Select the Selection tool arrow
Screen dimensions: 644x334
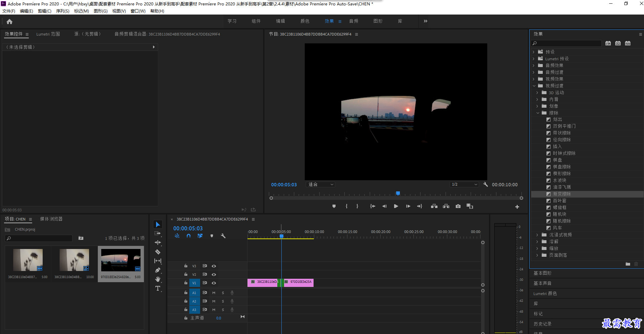point(158,225)
